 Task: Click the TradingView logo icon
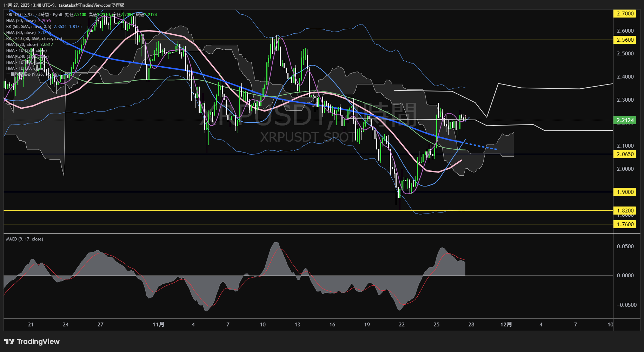click(9, 341)
